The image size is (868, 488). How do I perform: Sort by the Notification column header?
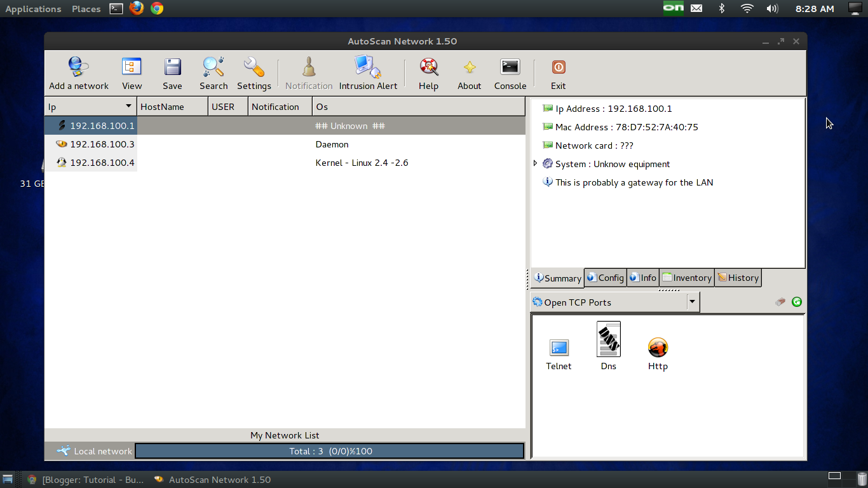pos(280,107)
